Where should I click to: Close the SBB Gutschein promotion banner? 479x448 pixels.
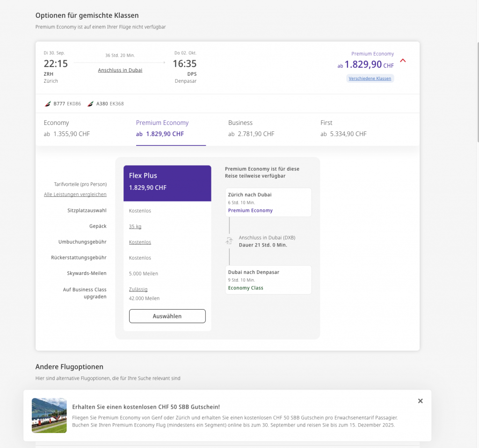pos(420,401)
